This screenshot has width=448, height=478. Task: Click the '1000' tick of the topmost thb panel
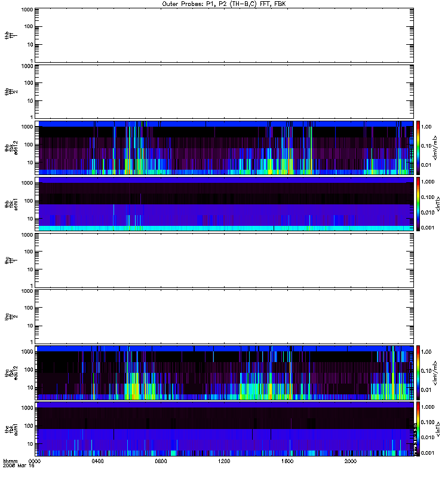pyautogui.click(x=27, y=10)
